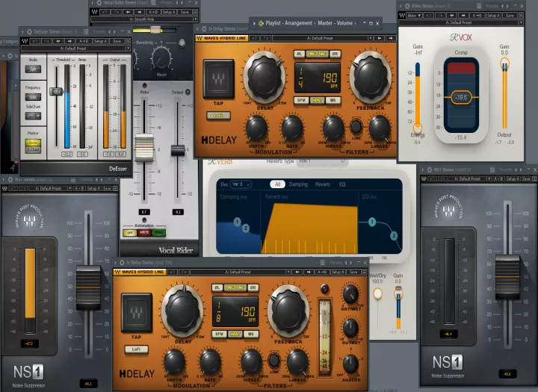Screen dimensions: 538x392
Task: Click Save in the RVox toolbar
Action: click(x=510, y=16)
